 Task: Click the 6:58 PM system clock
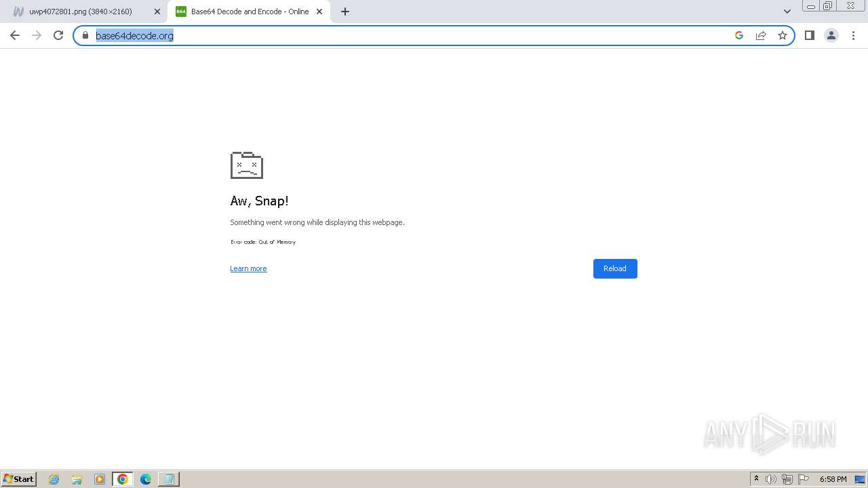[x=833, y=479]
